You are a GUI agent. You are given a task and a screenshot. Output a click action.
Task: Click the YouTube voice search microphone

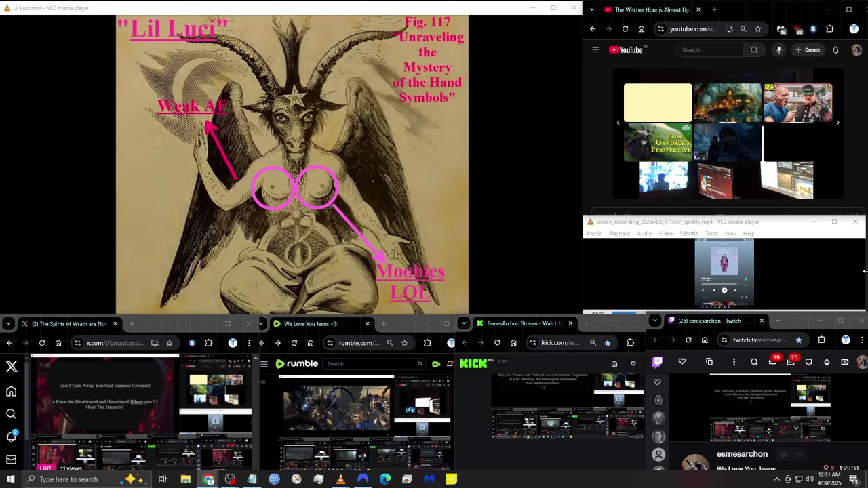tap(778, 49)
